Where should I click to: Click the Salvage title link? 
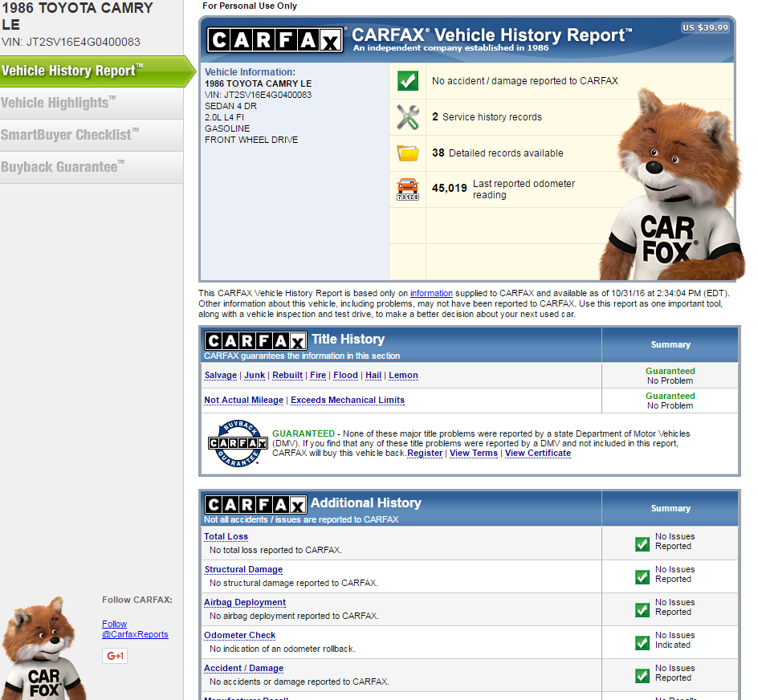[221, 375]
